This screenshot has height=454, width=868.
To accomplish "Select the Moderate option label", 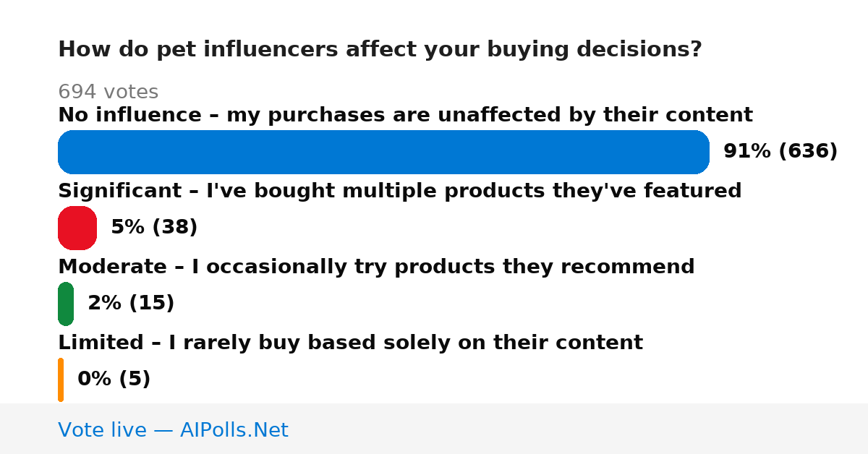I will click(x=376, y=267).
